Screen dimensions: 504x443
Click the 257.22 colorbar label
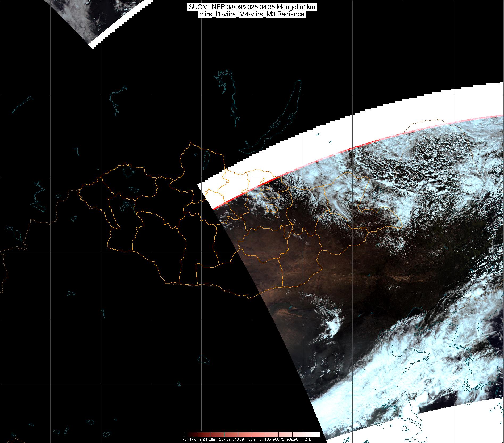coord(225,439)
